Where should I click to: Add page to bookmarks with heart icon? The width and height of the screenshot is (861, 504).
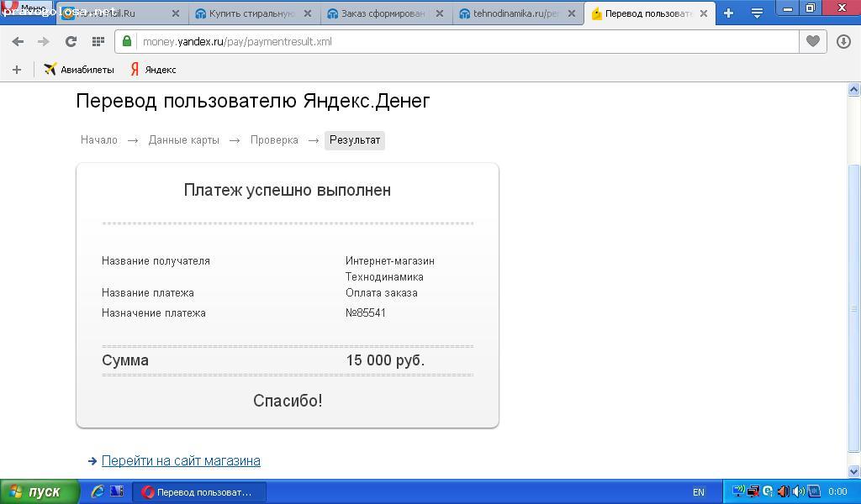[812, 41]
